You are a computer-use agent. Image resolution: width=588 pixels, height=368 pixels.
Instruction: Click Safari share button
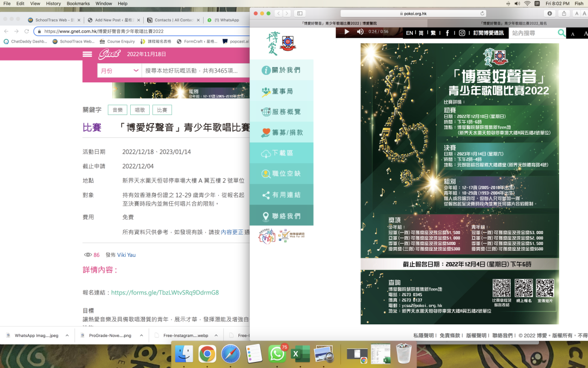(x=564, y=14)
